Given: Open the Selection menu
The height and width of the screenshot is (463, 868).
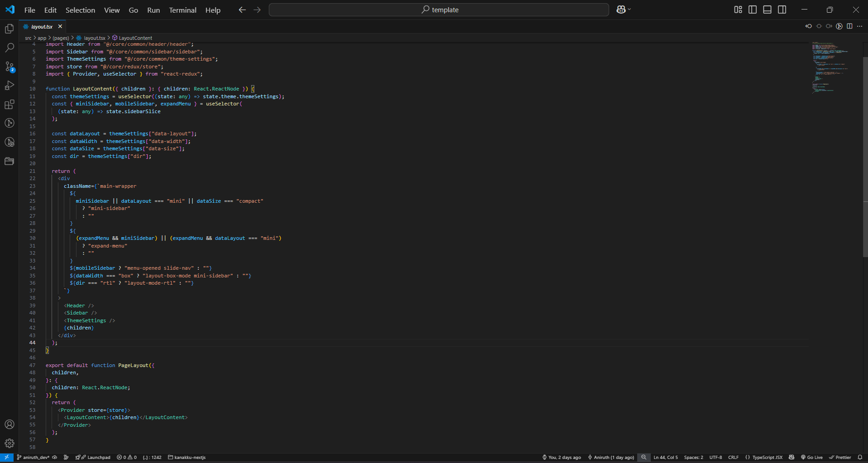Looking at the screenshot, I should [x=80, y=10].
